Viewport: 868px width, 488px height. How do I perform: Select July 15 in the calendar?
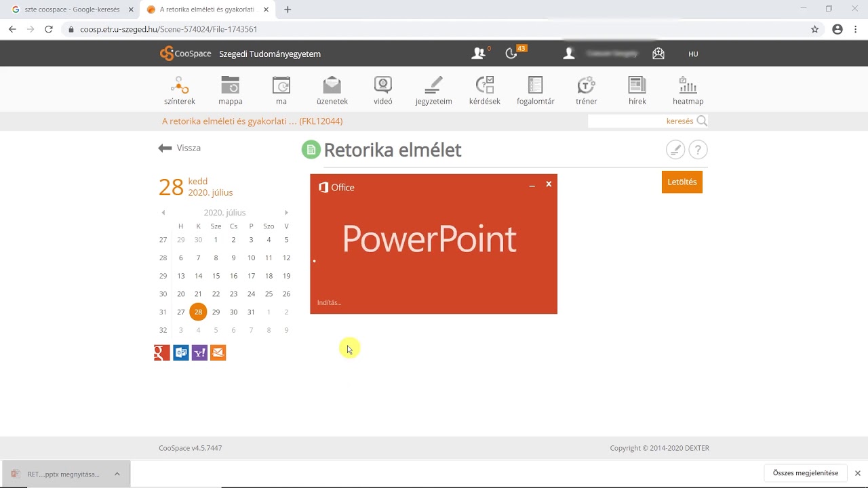(x=216, y=276)
